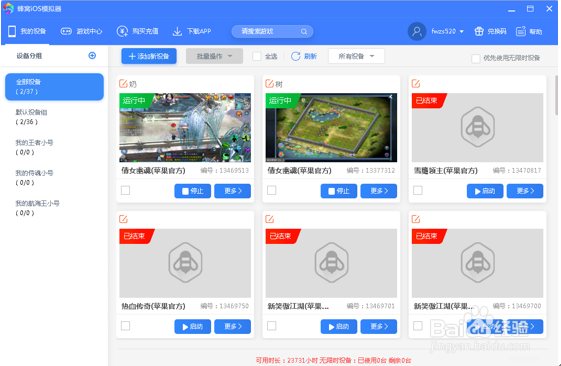561x366 pixels.
Task: Check the box for device 13469700
Action: (418, 326)
